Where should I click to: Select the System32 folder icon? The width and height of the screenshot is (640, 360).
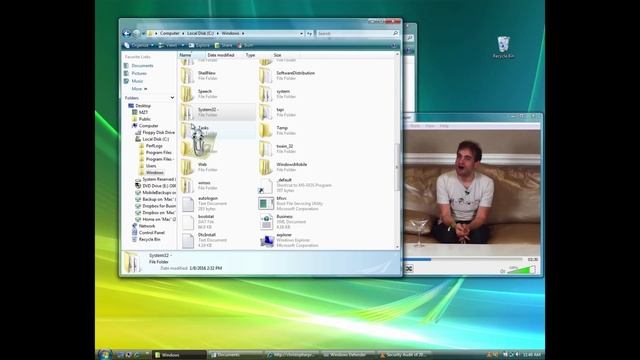pyautogui.click(x=188, y=112)
